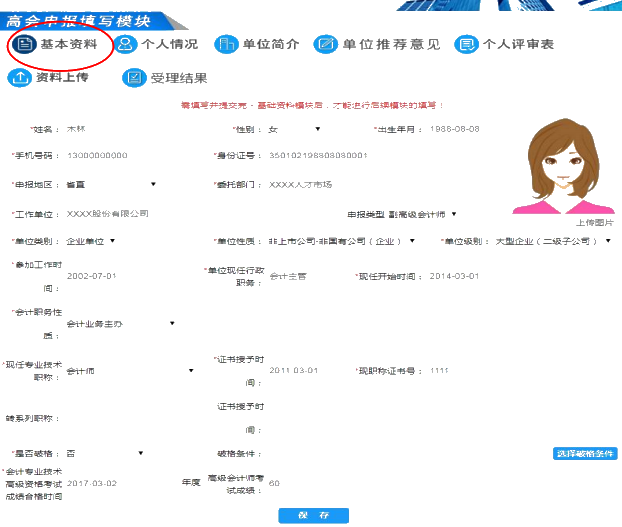
Task: Open 个人评审表 tab label
Action: [x=518, y=44]
